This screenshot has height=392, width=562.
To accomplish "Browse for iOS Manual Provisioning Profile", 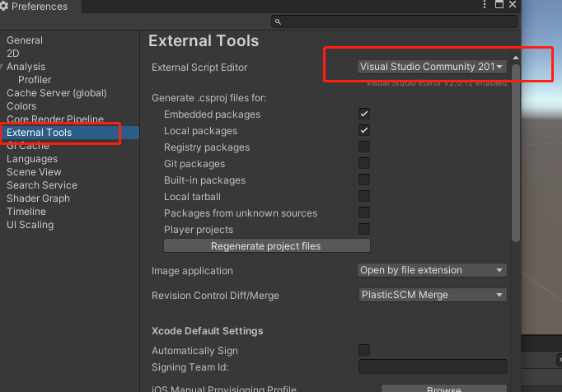I will click(x=444, y=389).
